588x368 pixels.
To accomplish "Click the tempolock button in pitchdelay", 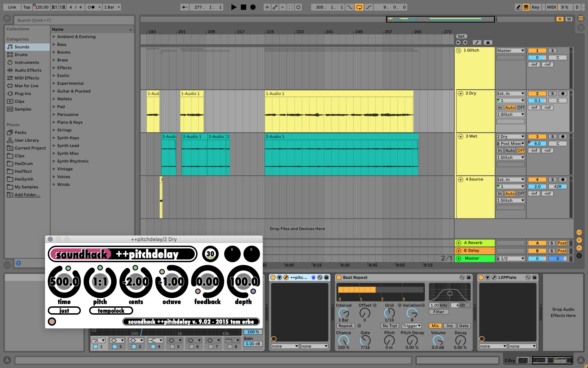I will 111,311.
